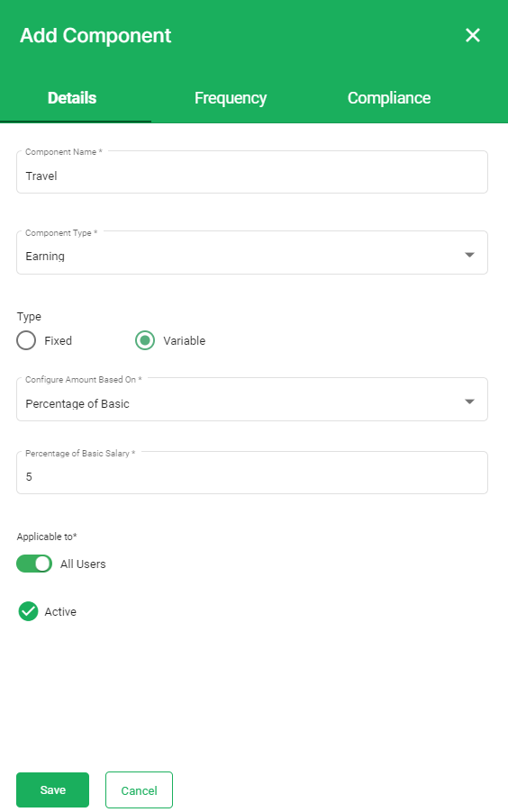Cancel adding the component
Image resolution: width=508 pixels, height=812 pixels.
click(139, 790)
